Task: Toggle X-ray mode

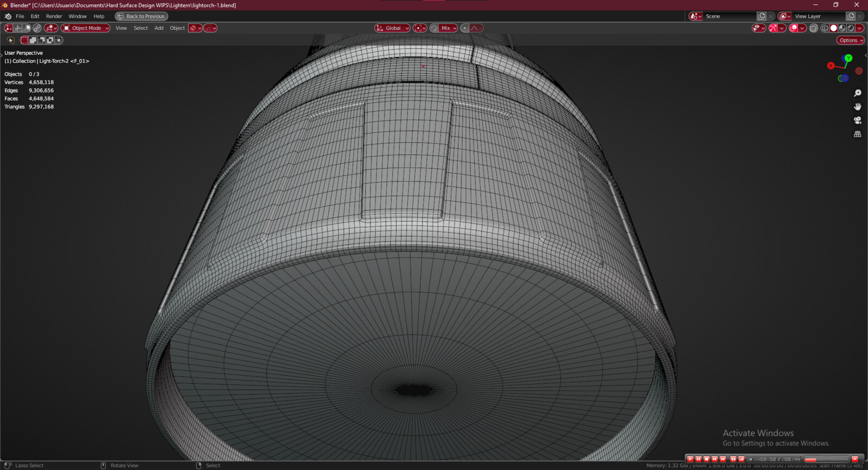Action: [813, 28]
